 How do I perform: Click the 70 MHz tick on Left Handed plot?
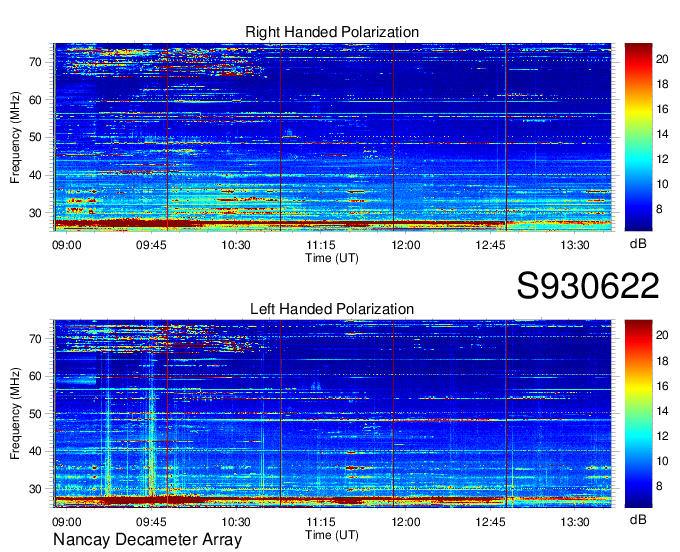[36, 339]
